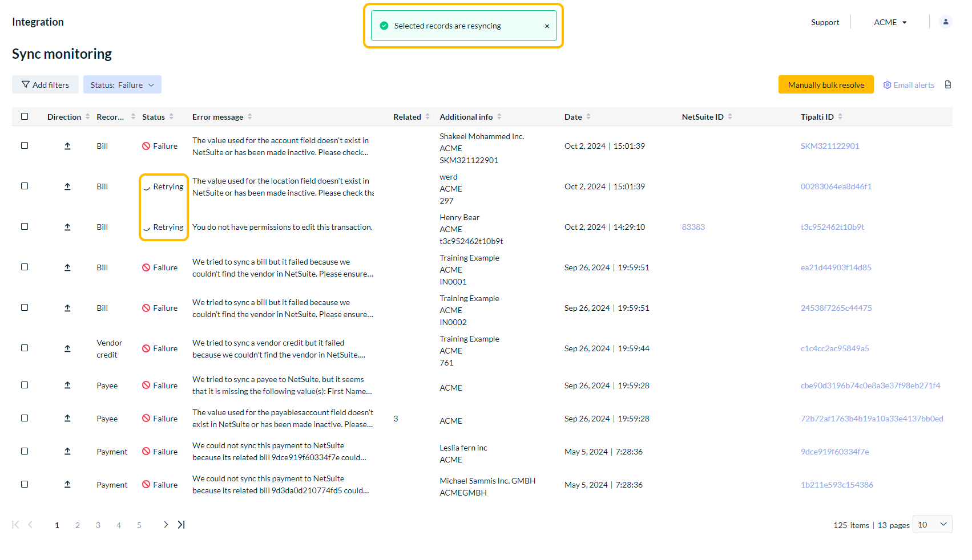Click the user profile avatar icon
The image size is (972, 560).
(x=945, y=22)
